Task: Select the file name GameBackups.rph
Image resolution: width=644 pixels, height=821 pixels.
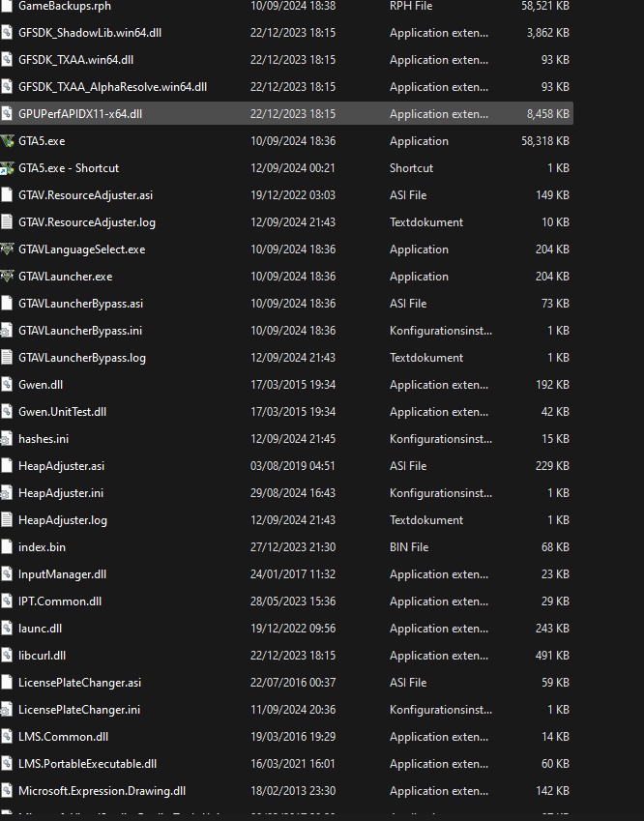Action: (65, 6)
